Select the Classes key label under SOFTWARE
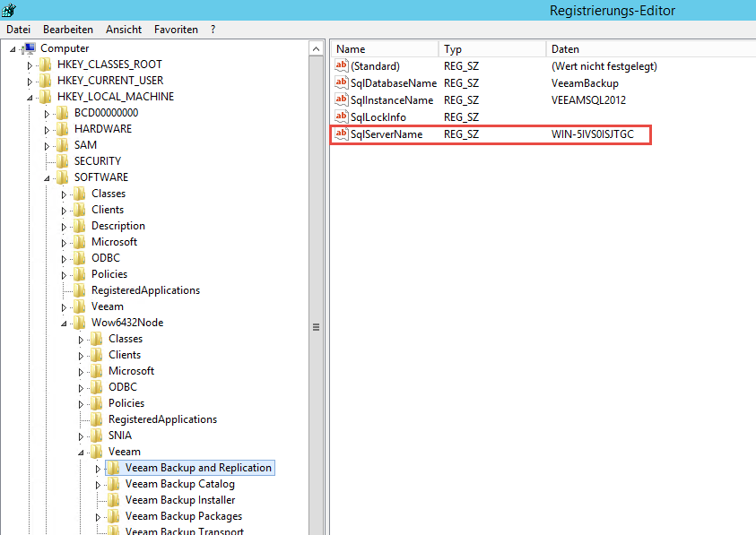756x535 pixels. (x=109, y=194)
